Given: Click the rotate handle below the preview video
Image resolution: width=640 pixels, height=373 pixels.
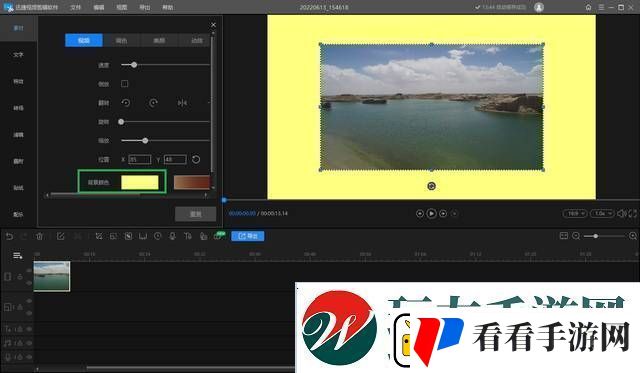Looking at the screenshot, I should [431, 186].
